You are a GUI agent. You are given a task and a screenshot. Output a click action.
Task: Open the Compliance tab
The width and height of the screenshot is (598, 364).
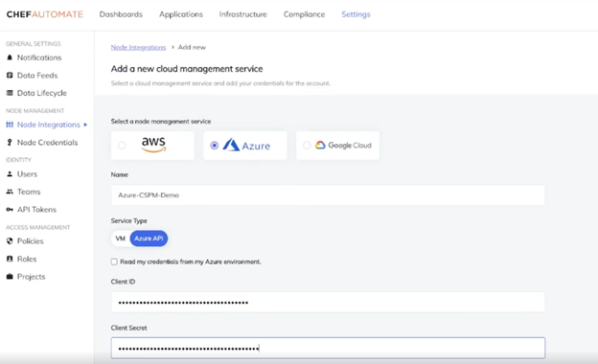tap(304, 14)
